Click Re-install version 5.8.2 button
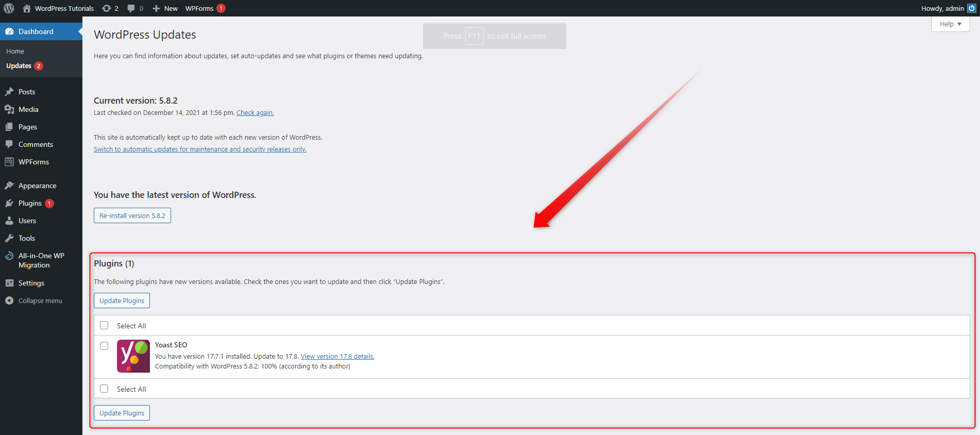The image size is (980, 435). tap(132, 215)
